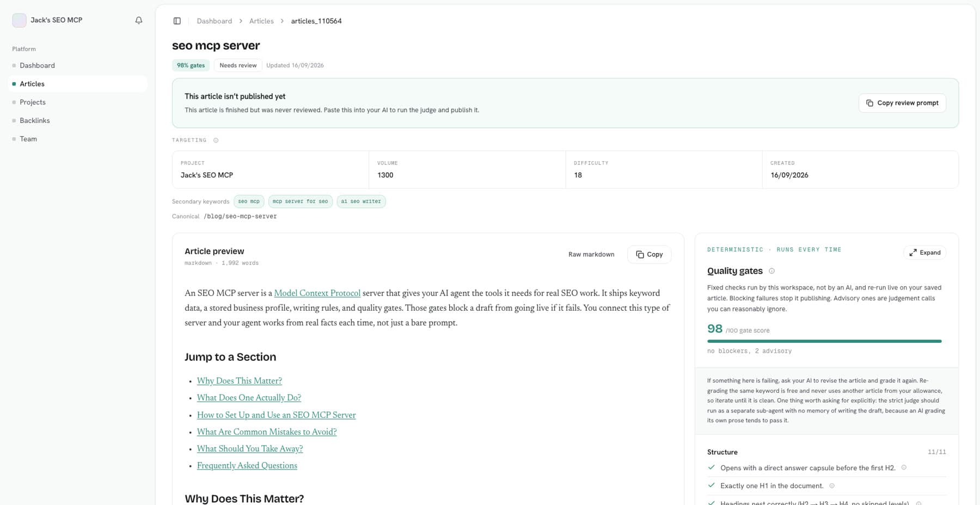Viewport: 980px width, 505px height.
Task: Click the 'no blockers, 2 advisory' text
Action: click(x=749, y=351)
